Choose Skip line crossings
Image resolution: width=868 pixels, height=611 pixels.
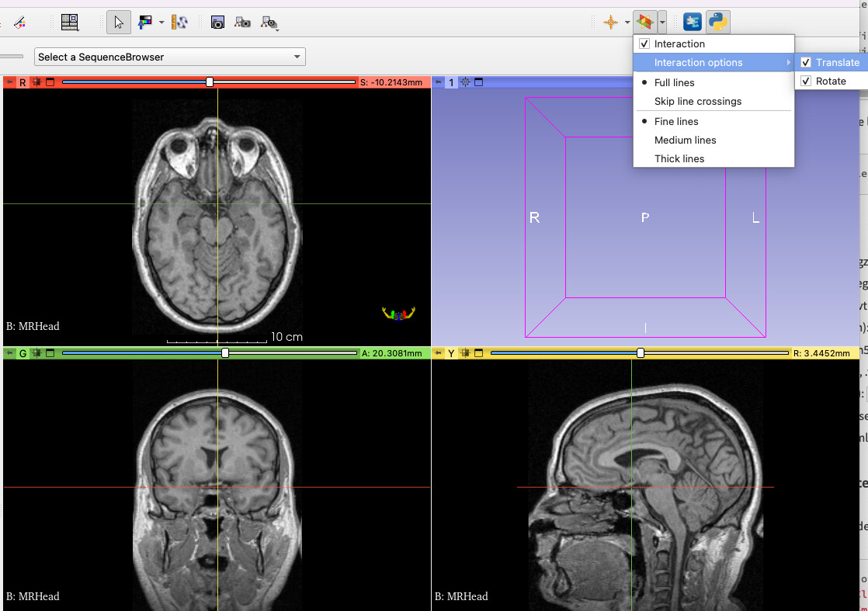(x=713, y=101)
